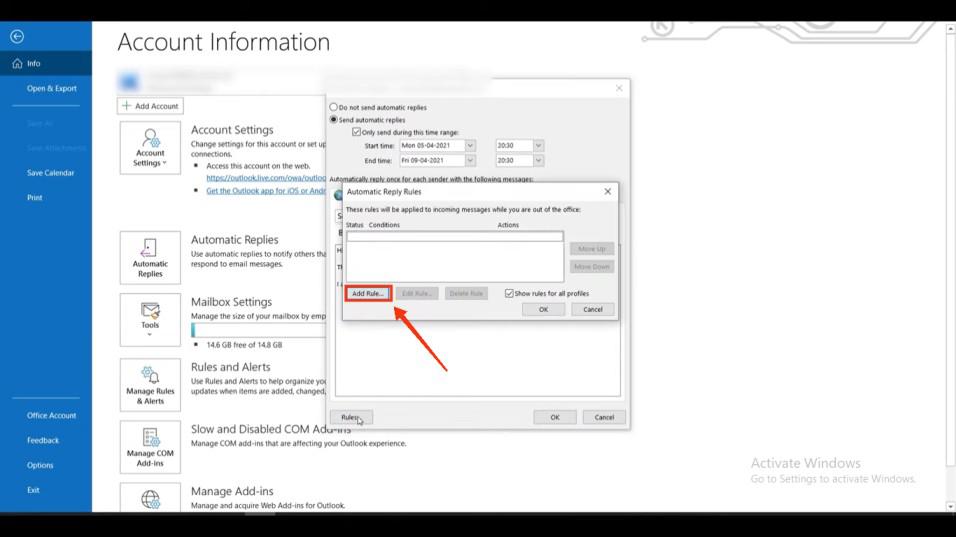Click the plus icon in Add Account
Viewport: 956px width, 537px height.
[126, 106]
